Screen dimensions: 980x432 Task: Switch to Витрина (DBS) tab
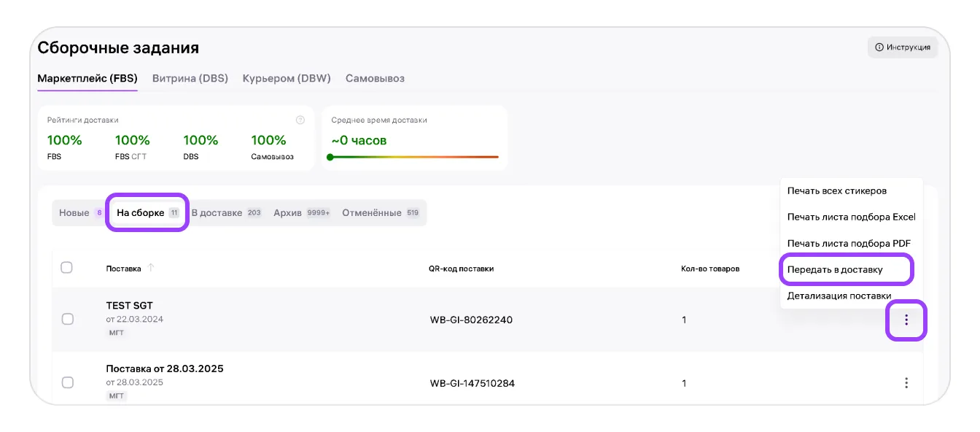click(x=190, y=78)
